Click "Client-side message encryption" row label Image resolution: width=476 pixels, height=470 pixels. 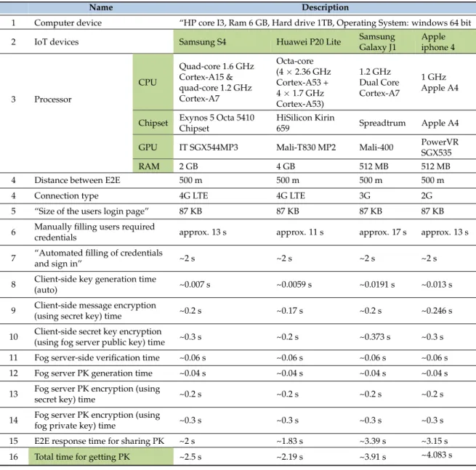point(95,311)
